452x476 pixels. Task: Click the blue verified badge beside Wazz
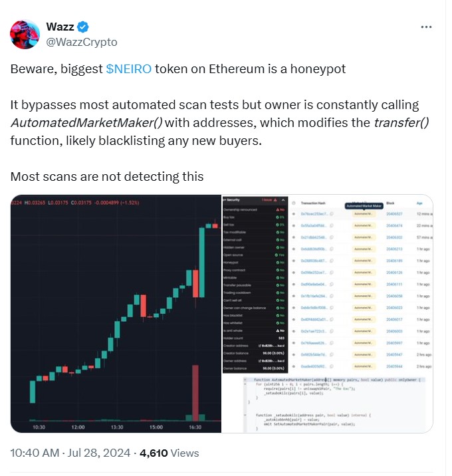coord(84,27)
